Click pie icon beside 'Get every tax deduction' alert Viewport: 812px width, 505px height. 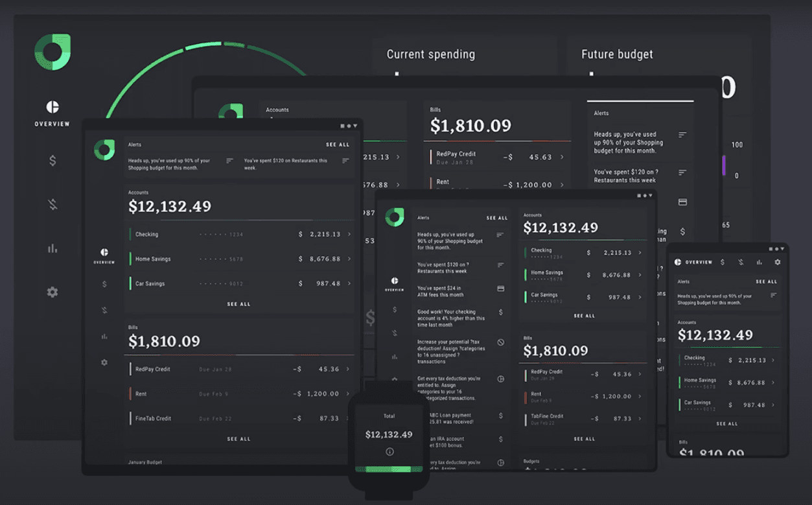click(500, 379)
